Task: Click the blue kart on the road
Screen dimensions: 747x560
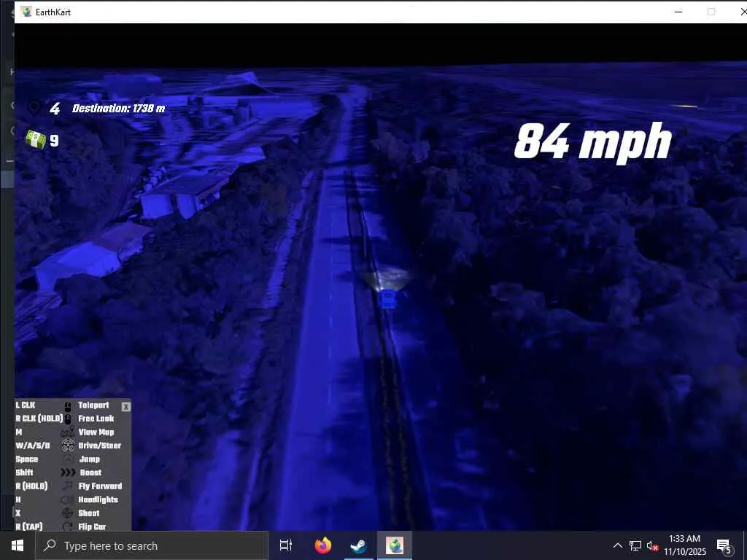Action: click(388, 299)
